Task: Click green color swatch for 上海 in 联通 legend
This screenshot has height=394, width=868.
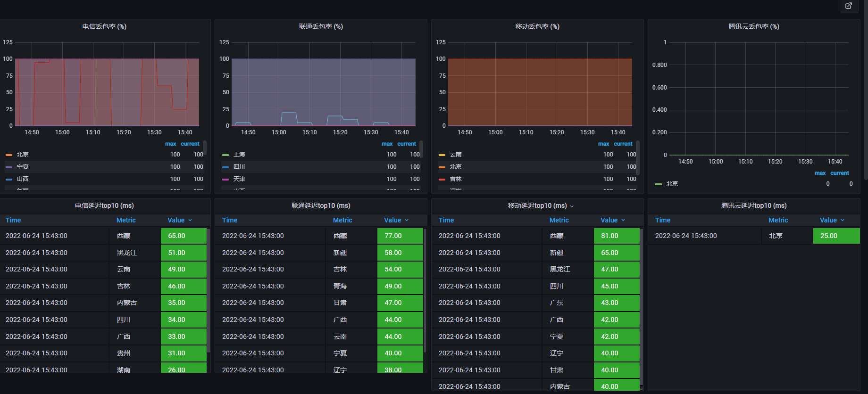Action: point(225,155)
